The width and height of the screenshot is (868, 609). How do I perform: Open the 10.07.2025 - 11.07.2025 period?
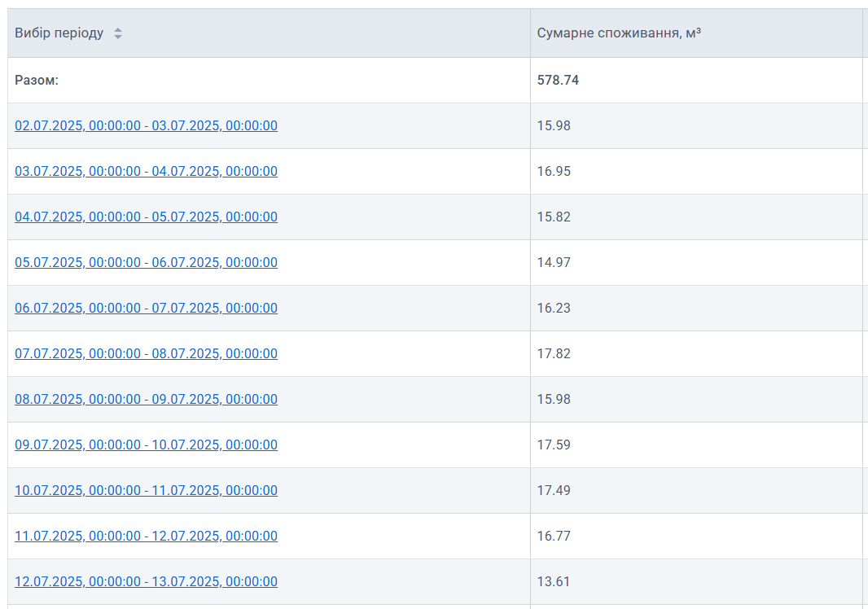pyautogui.click(x=146, y=490)
